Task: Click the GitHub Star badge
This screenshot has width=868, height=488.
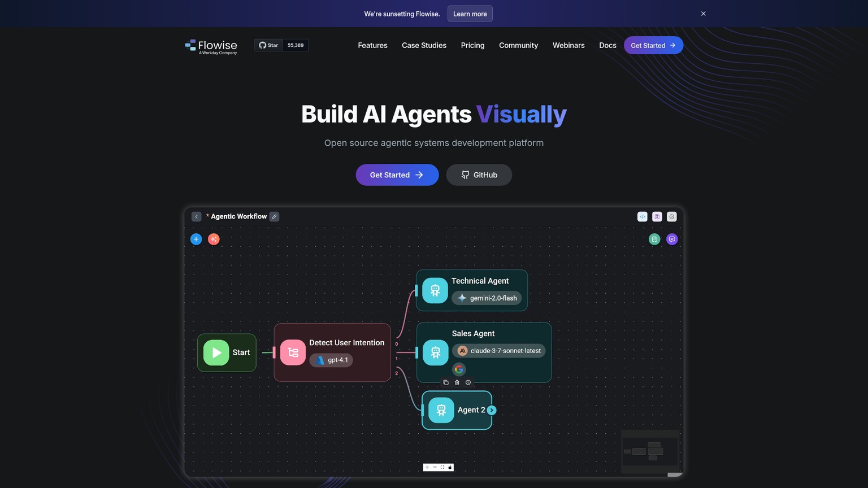Action: [x=268, y=45]
